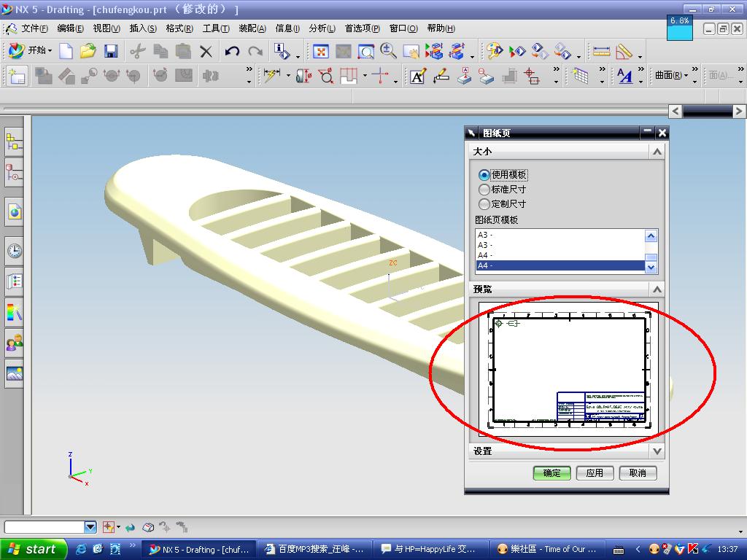The image size is (747, 560).
Task: Collapse the 预览 section
Action: tap(657, 289)
